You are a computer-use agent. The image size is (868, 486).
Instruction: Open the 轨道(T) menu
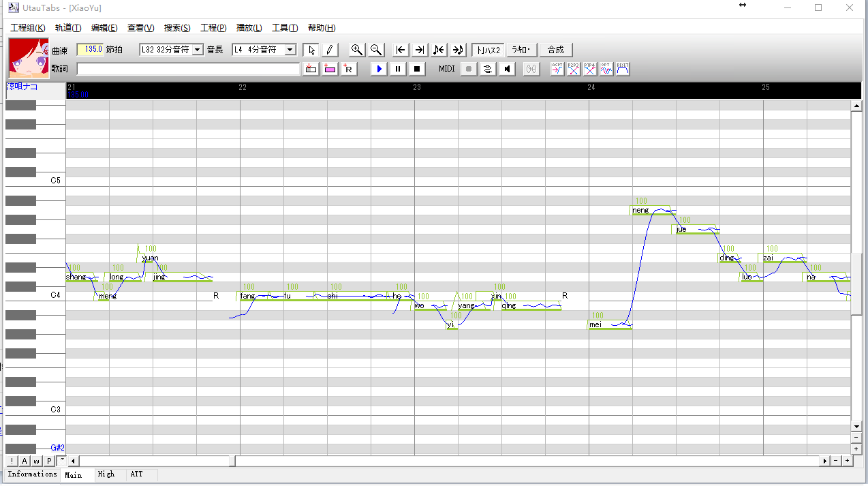(68, 28)
